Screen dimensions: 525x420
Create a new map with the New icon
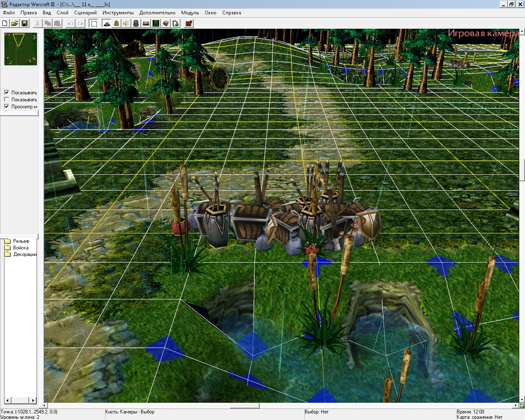[5, 23]
